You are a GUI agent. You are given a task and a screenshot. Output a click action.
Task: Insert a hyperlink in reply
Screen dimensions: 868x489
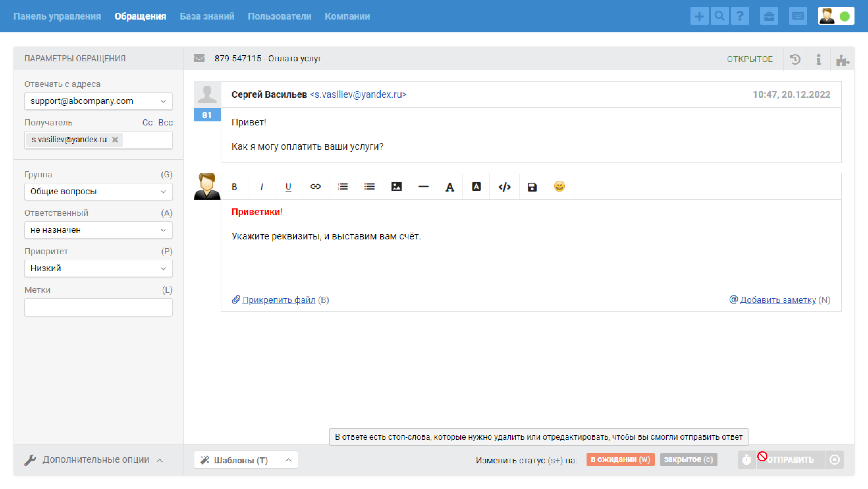click(315, 186)
